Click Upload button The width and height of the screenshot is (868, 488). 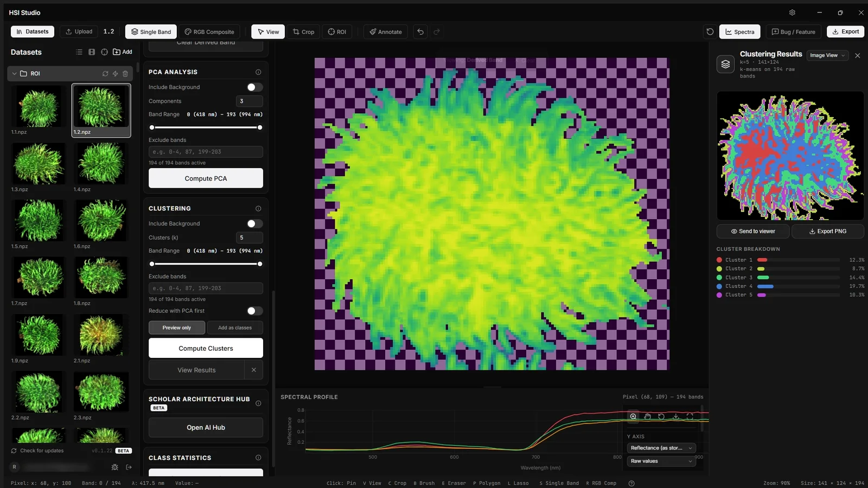point(79,31)
